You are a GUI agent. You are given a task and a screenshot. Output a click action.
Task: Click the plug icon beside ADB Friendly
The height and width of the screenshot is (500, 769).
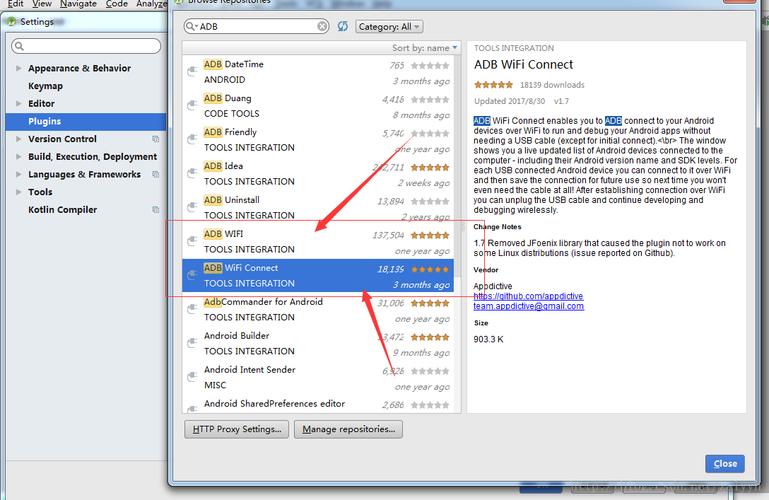click(x=192, y=140)
